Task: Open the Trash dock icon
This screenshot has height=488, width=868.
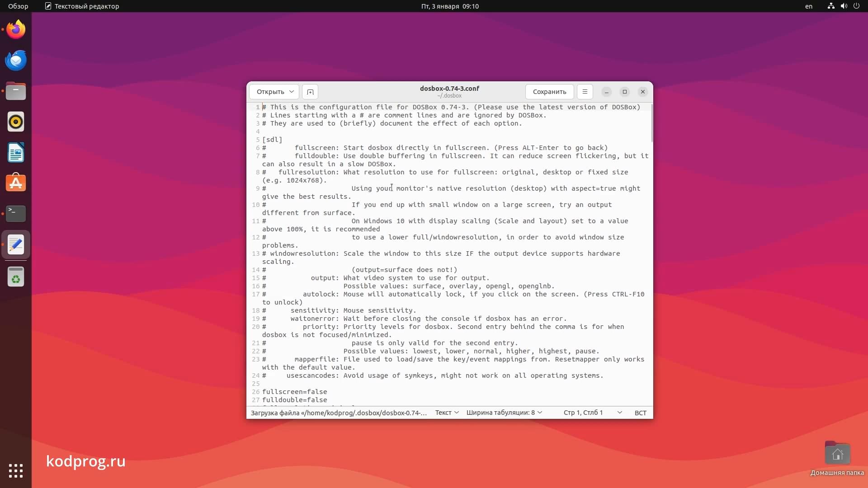Action: 16,277
